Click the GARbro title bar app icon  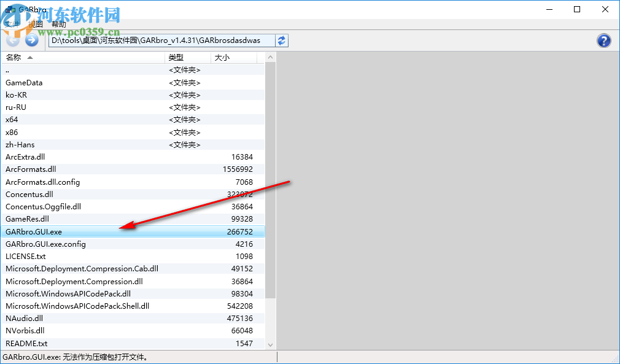coord(10,9)
